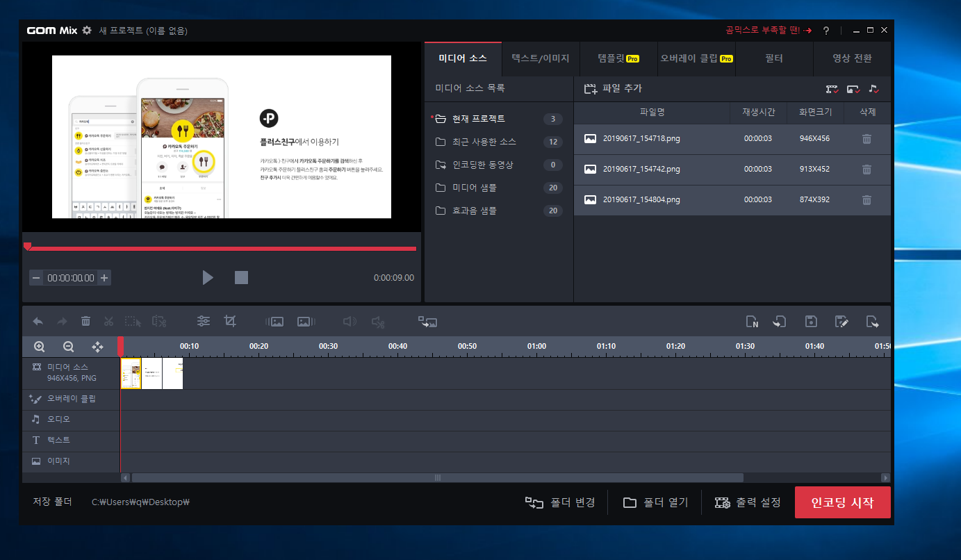Click the red preview seek bar
This screenshot has width=961, height=560.
click(x=221, y=248)
